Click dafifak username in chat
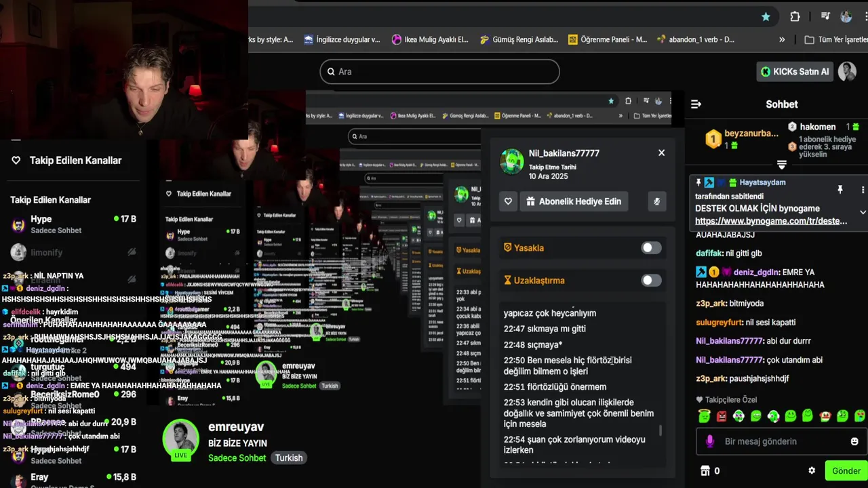Viewport: 868px width, 488px height. point(709,253)
